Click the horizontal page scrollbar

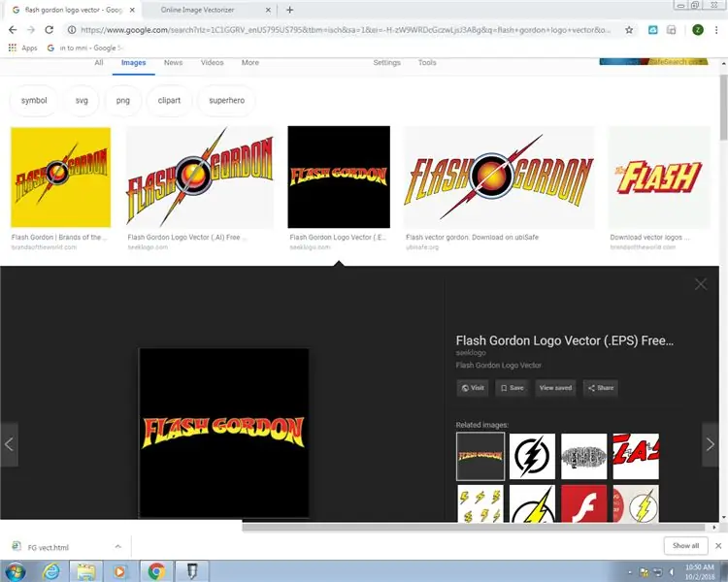click(473, 527)
